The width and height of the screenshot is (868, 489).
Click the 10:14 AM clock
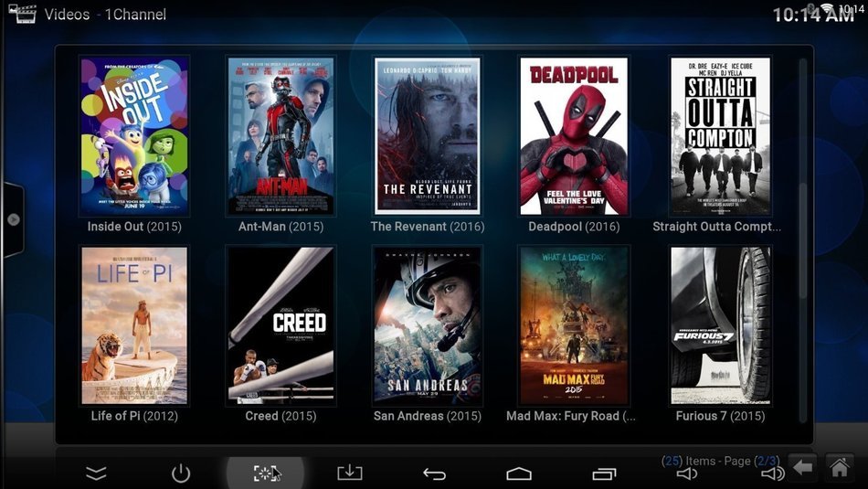[x=813, y=15]
